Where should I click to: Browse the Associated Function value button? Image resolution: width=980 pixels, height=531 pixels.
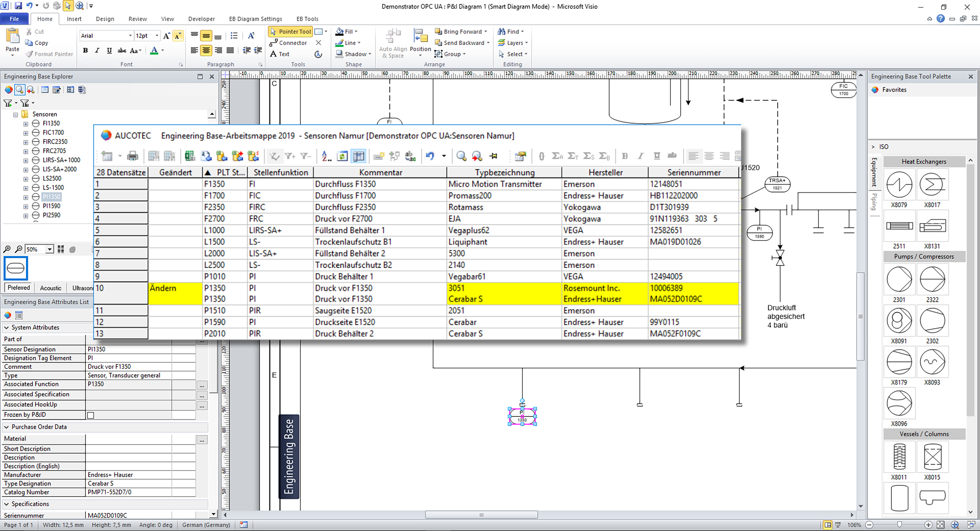[202, 385]
